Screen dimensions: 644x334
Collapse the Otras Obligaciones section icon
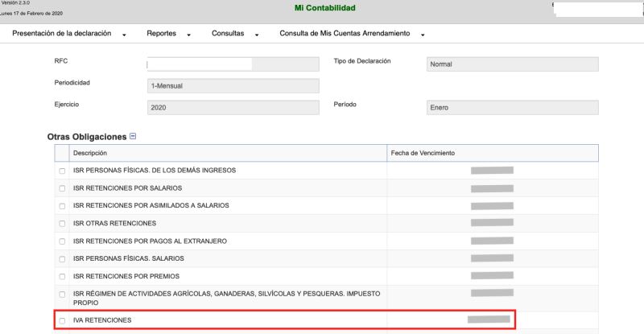point(133,136)
